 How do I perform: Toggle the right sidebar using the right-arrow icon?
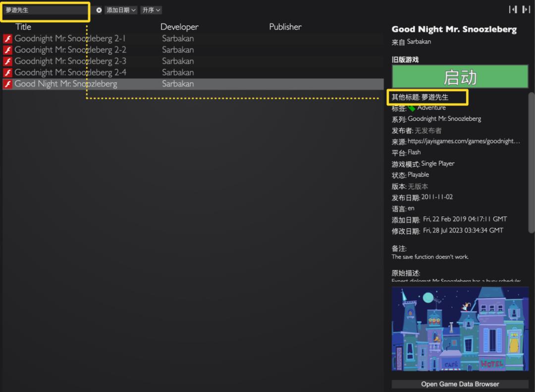[526, 9]
